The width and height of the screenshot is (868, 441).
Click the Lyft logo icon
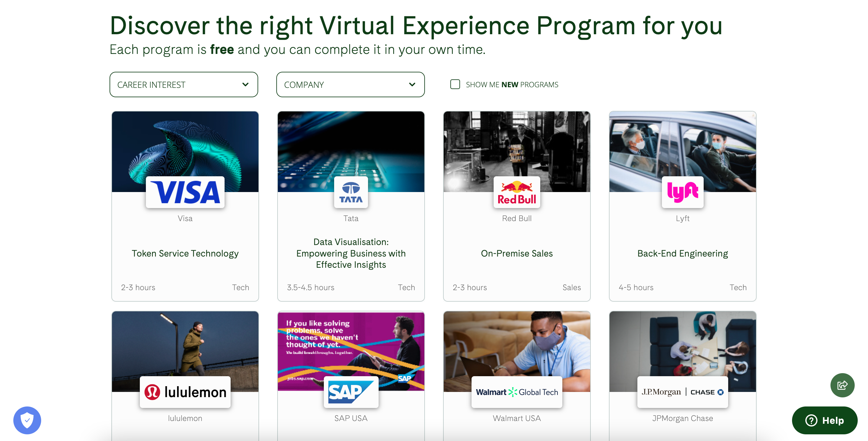682,192
